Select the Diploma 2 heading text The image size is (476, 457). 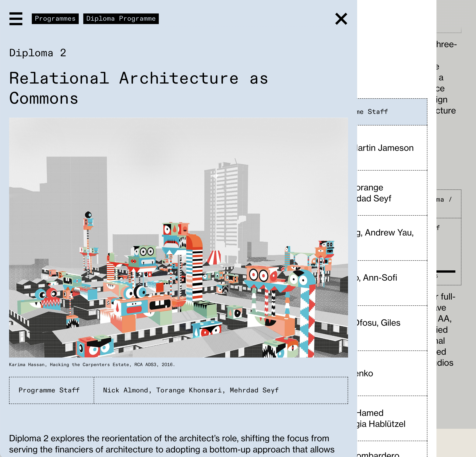38,53
